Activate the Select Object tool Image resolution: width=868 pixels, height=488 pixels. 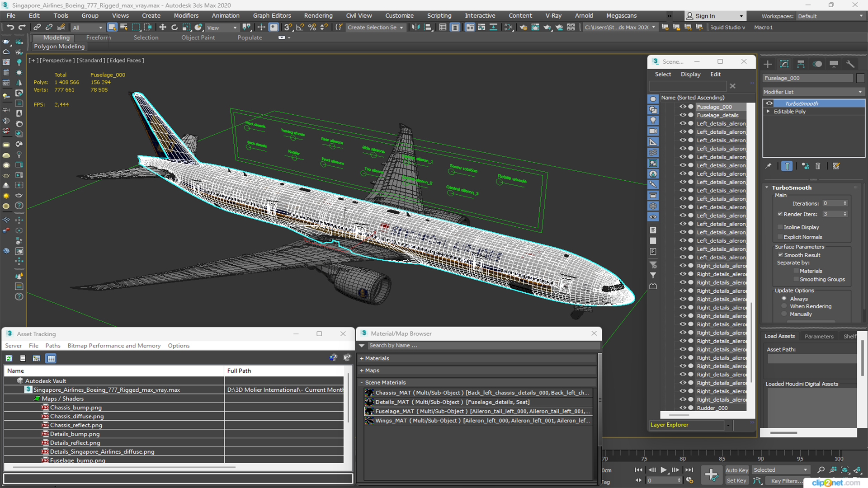pyautogui.click(x=112, y=27)
